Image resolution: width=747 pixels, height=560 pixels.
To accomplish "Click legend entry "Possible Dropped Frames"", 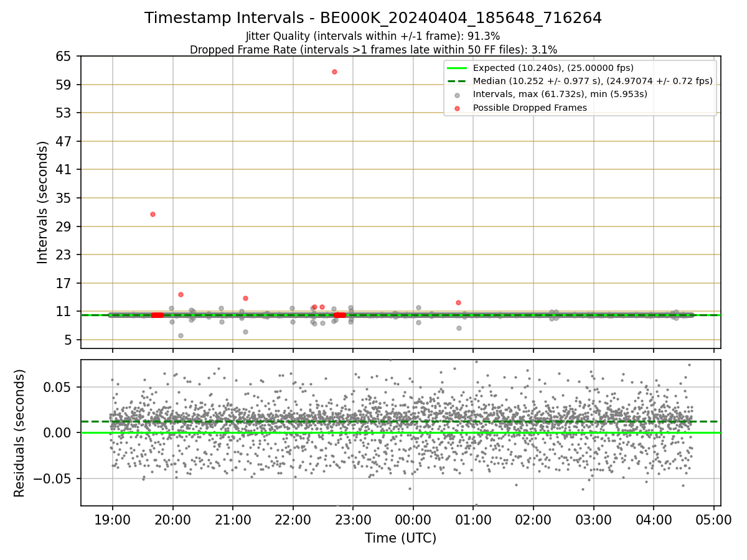I will pyautogui.click(x=530, y=108).
